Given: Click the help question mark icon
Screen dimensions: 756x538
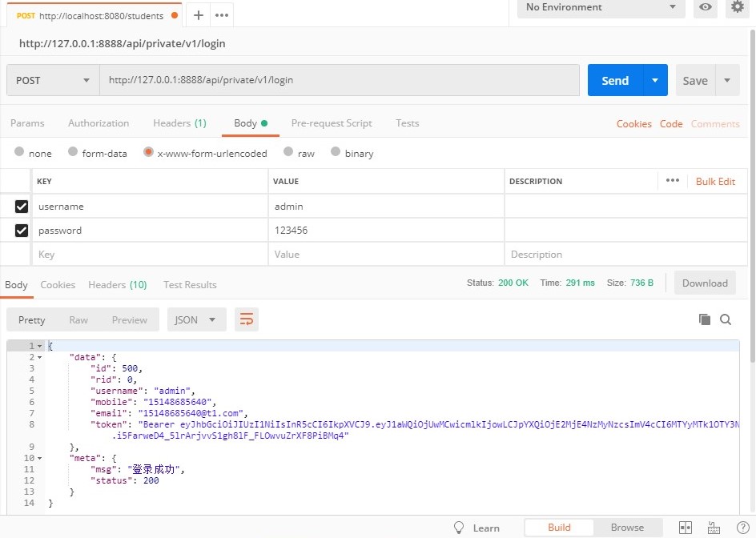Looking at the screenshot, I should pos(742,528).
